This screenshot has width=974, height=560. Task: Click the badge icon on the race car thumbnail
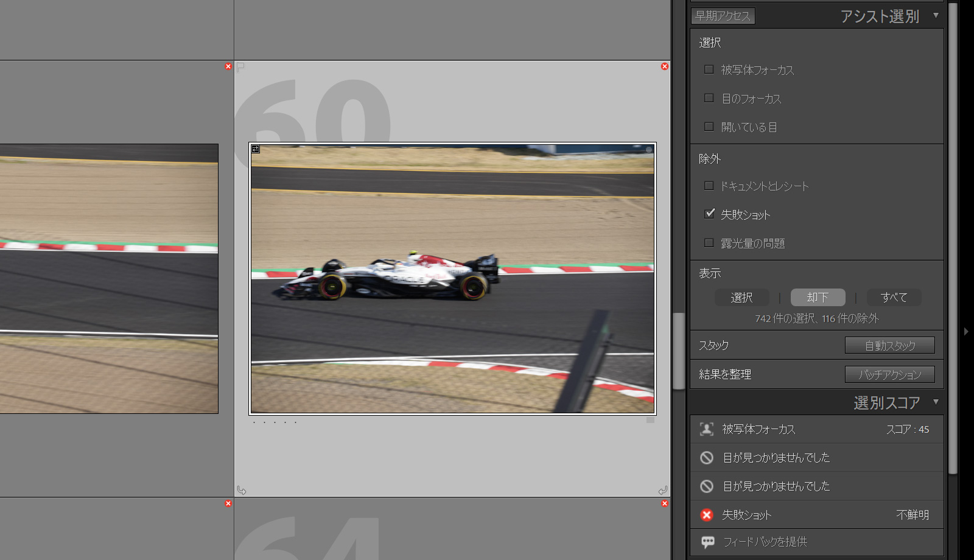pyautogui.click(x=256, y=149)
